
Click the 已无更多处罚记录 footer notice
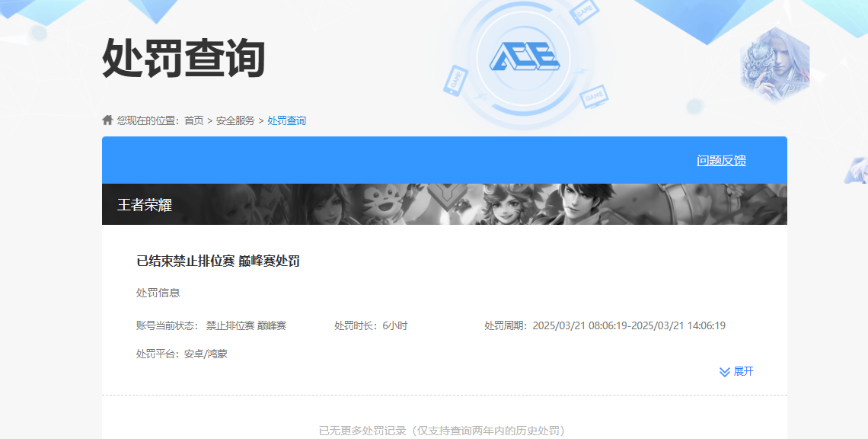pos(444,431)
